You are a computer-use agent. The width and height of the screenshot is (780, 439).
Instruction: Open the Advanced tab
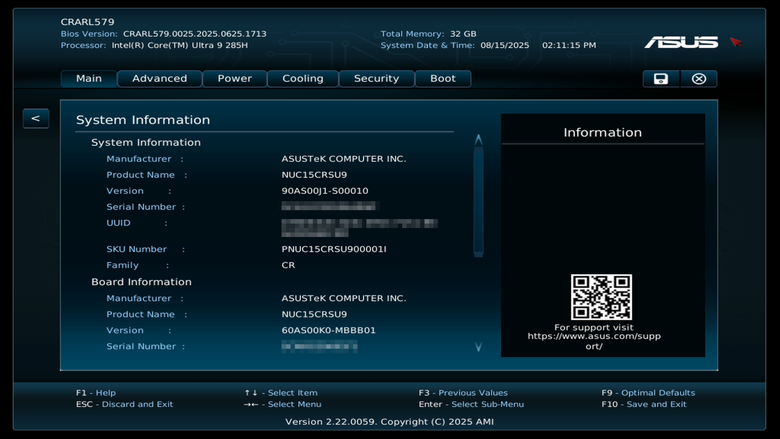tap(160, 79)
